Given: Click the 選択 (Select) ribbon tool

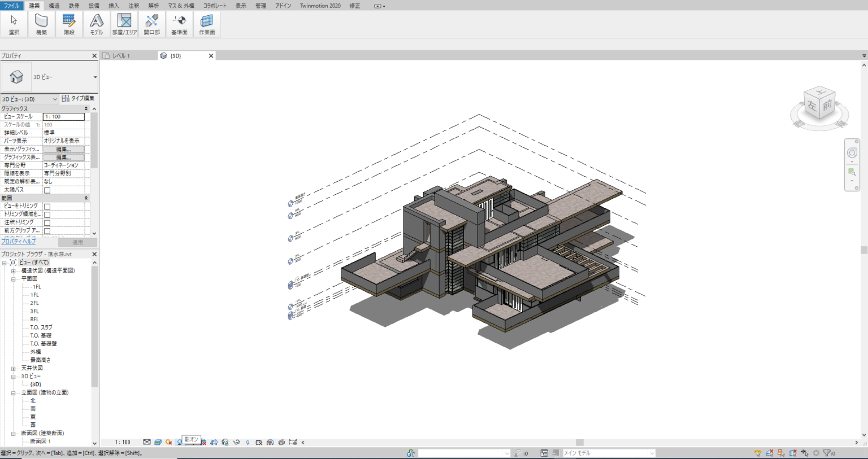Looking at the screenshot, I should (14, 24).
